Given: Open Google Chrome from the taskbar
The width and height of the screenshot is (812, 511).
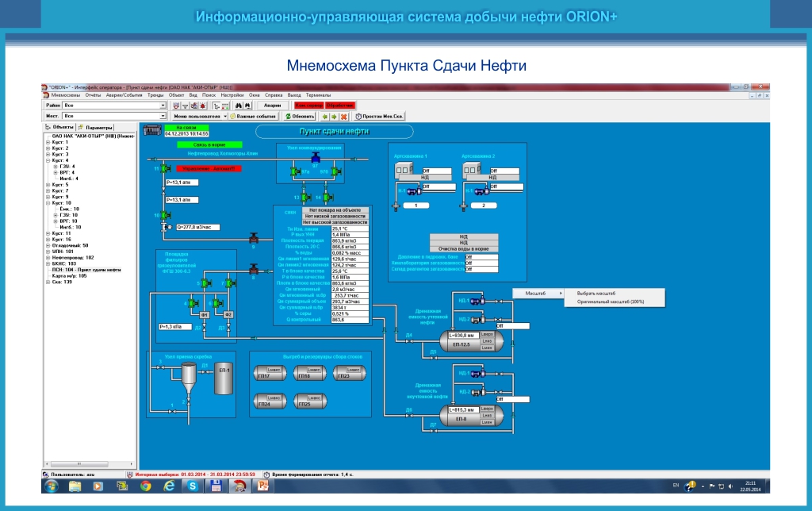Looking at the screenshot, I should (146, 486).
